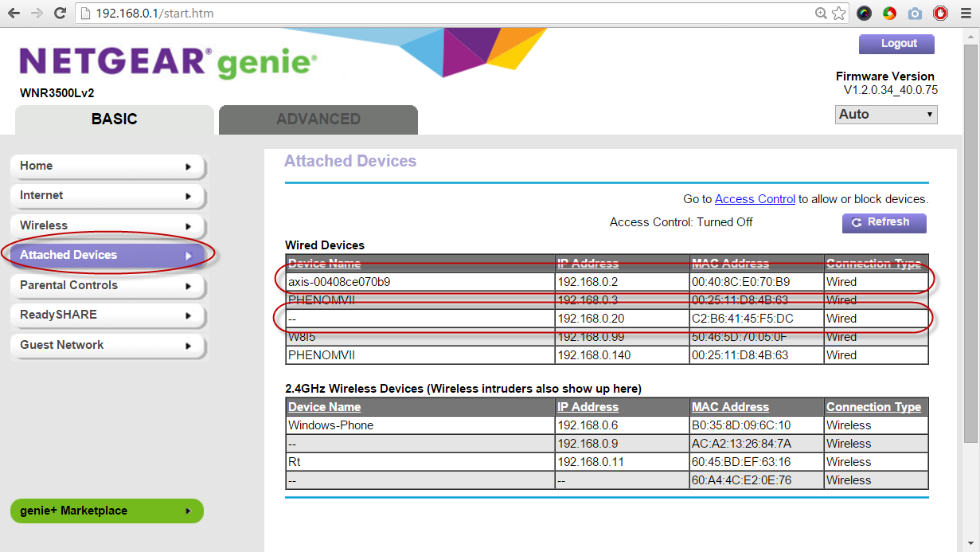Select MAC address 60:A4:4C:E2:0E:76
Screen dimensions: 980x552
tap(741, 480)
